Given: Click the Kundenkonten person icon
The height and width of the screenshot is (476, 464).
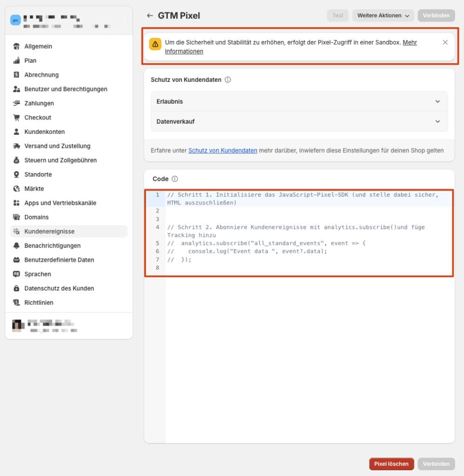Looking at the screenshot, I should click(16, 132).
